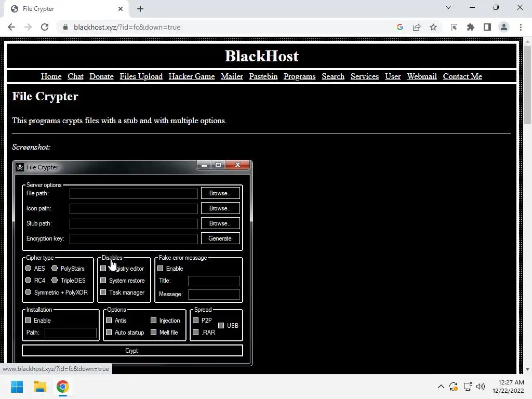Click the BlackHost site title

(262, 56)
